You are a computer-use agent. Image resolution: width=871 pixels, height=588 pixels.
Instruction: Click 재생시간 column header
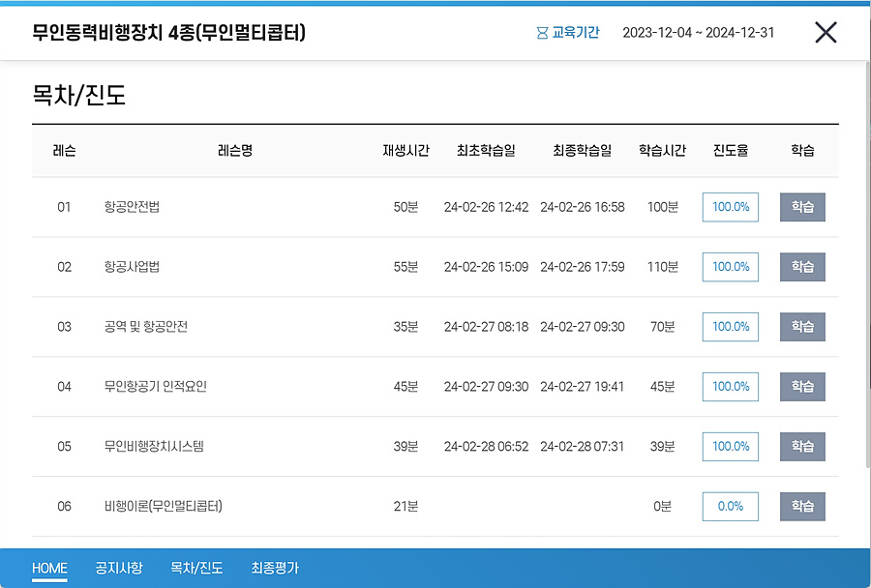(x=406, y=151)
